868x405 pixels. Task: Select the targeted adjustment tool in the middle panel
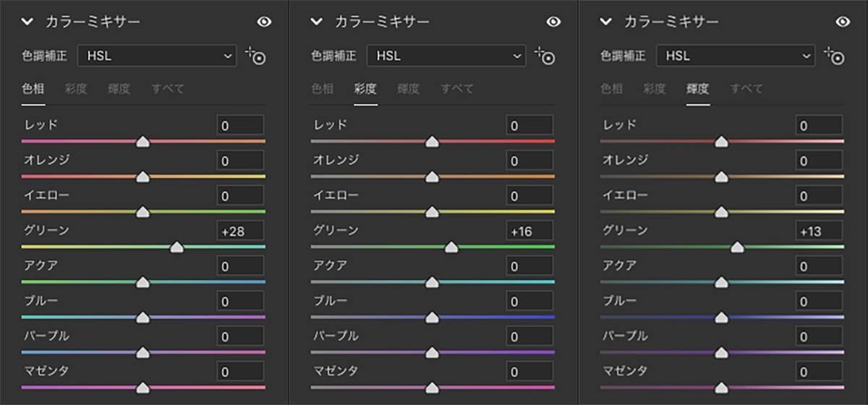[x=545, y=56]
